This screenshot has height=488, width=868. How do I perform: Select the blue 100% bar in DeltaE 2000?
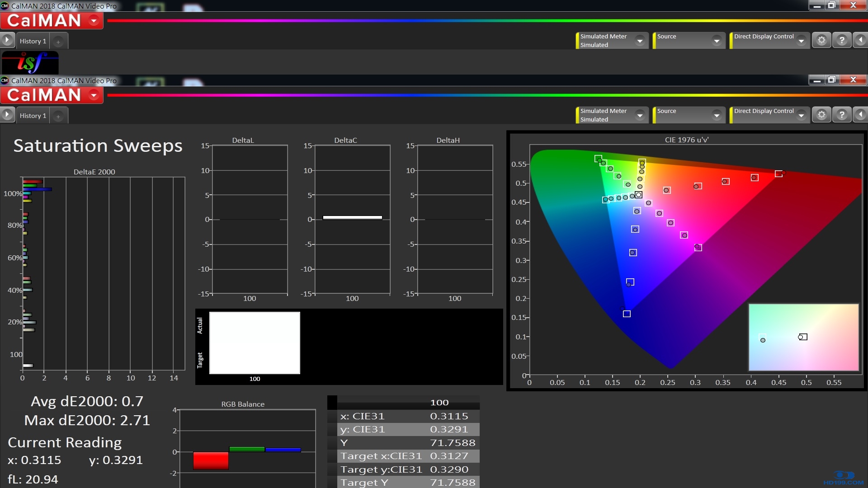[x=38, y=189]
